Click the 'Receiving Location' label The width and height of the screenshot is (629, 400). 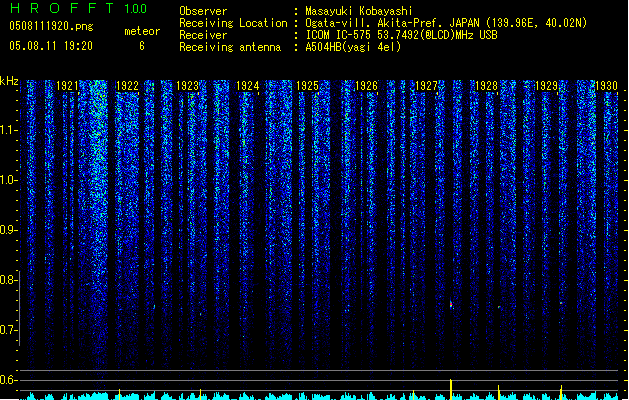click(x=233, y=23)
